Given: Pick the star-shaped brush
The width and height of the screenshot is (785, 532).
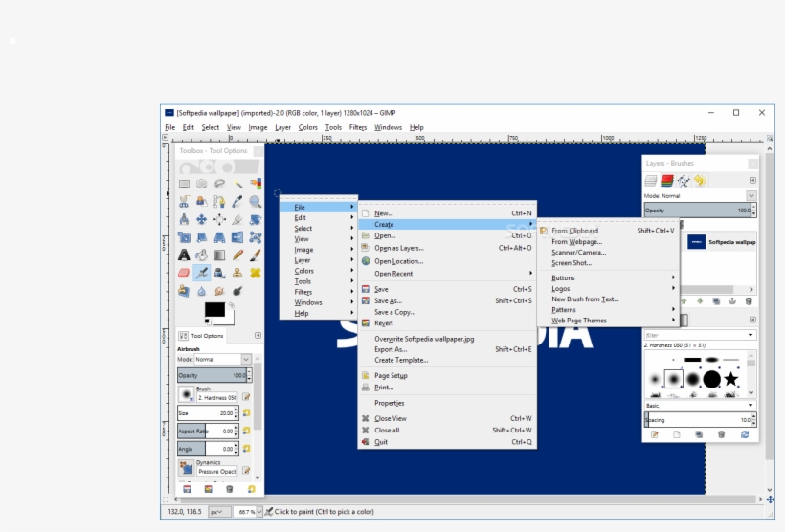Looking at the screenshot, I should pos(731,379).
